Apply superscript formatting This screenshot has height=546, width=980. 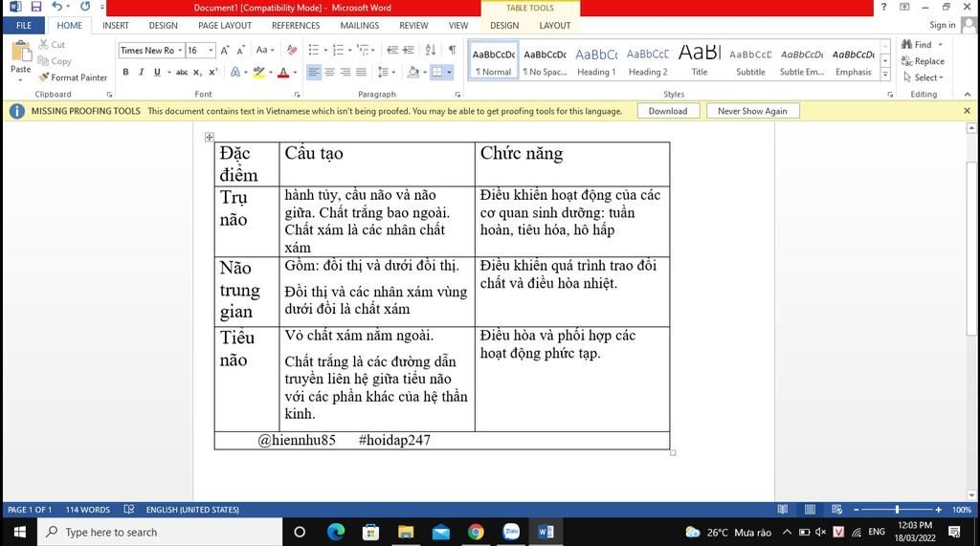(x=213, y=72)
